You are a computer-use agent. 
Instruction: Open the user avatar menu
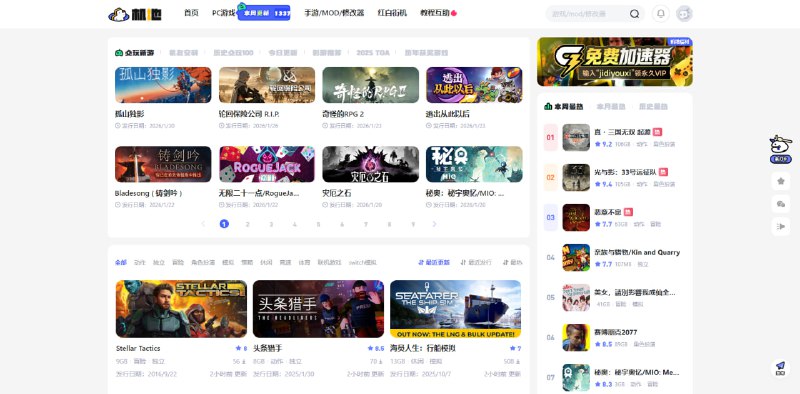[684, 14]
